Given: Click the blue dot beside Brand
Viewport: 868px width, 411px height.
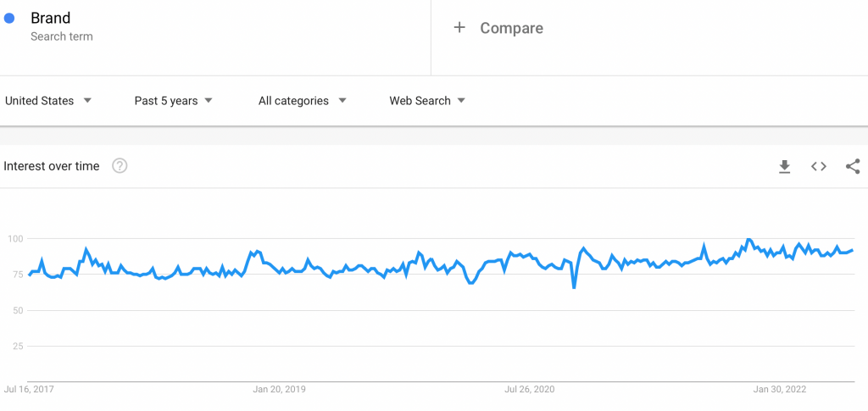Looking at the screenshot, I should pos(8,19).
